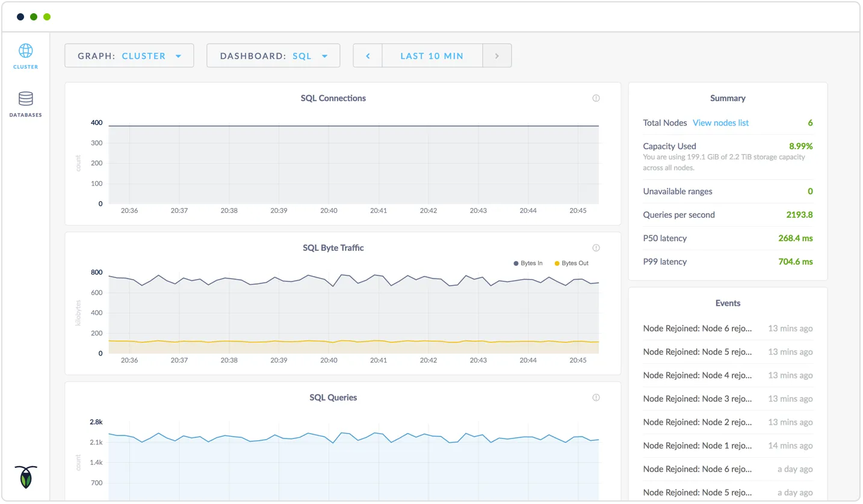The width and height of the screenshot is (863, 504).
Task: Expand the Graph: Cluster dropdown
Action: click(x=129, y=56)
